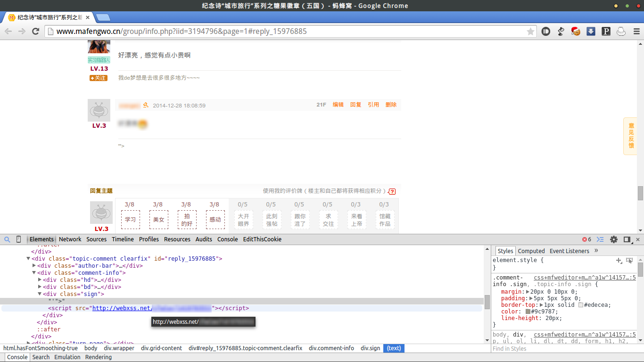
Task: Switch to the Network panel
Action: point(70,239)
